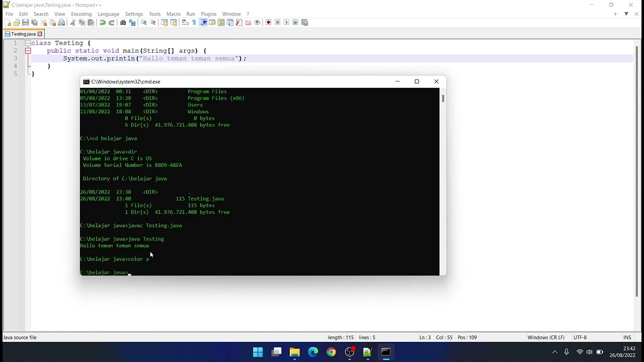This screenshot has height=362, width=644.
Task: Toggle synchronized horizontal scrolling
Action: click(174, 22)
